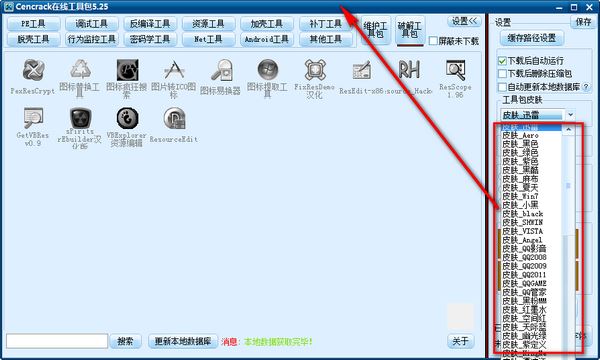Select the 密码学工具 category
Image resolution: width=600 pixels, height=360 pixels.
click(150, 39)
